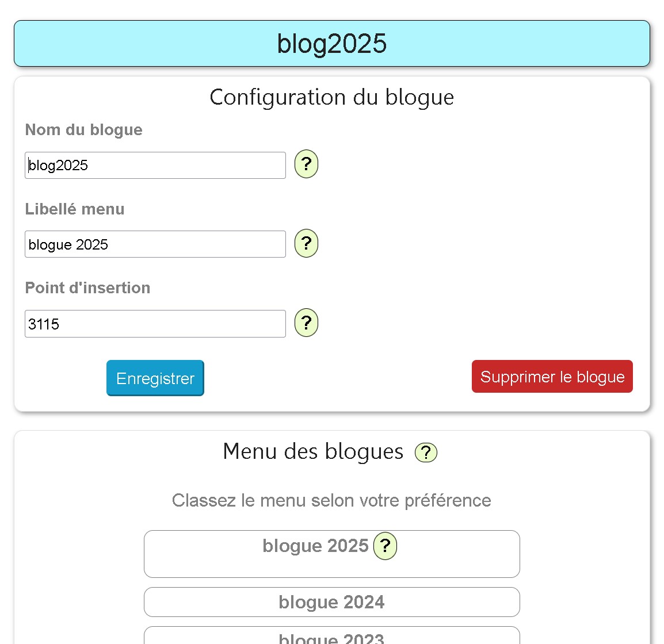Click the Libellé menu label text
The height and width of the screenshot is (644, 664).
74,209
